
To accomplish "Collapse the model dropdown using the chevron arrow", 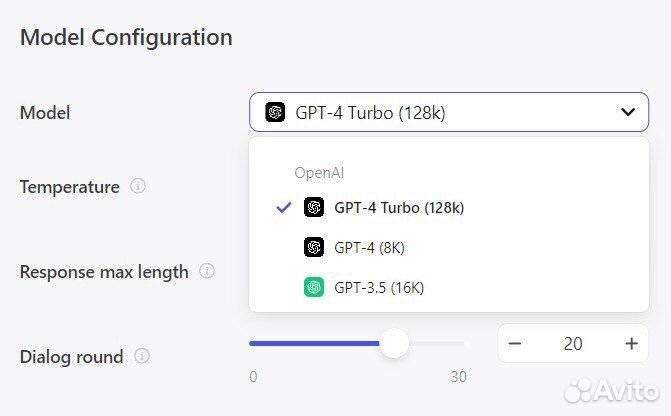I will click(627, 112).
